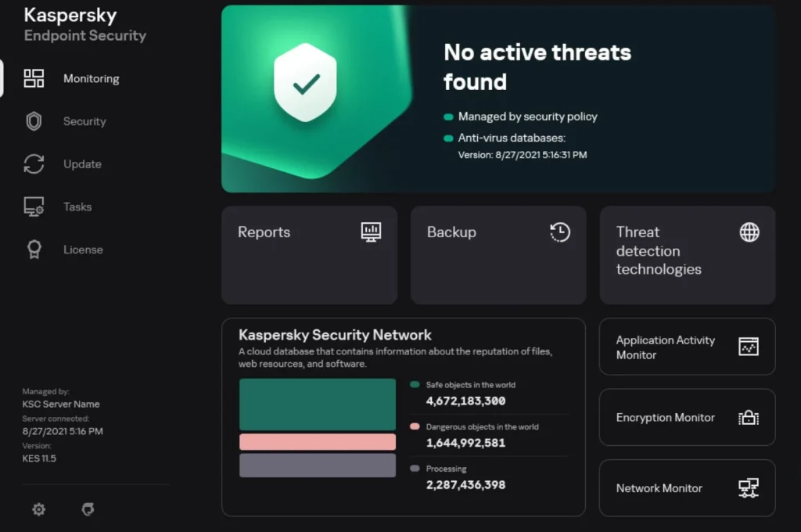
Task: Click the License ribbon badge icon
Action: (x=34, y=250)
